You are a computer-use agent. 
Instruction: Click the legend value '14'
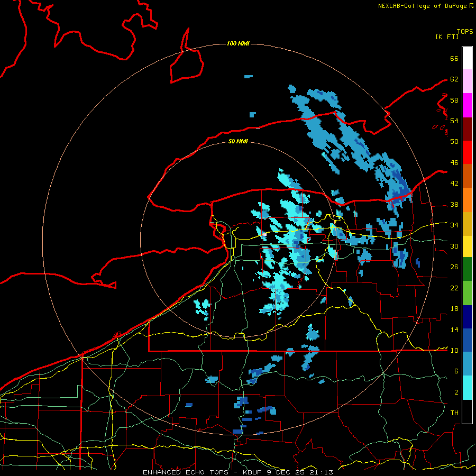pyautogui.click(x=454, y=329)
